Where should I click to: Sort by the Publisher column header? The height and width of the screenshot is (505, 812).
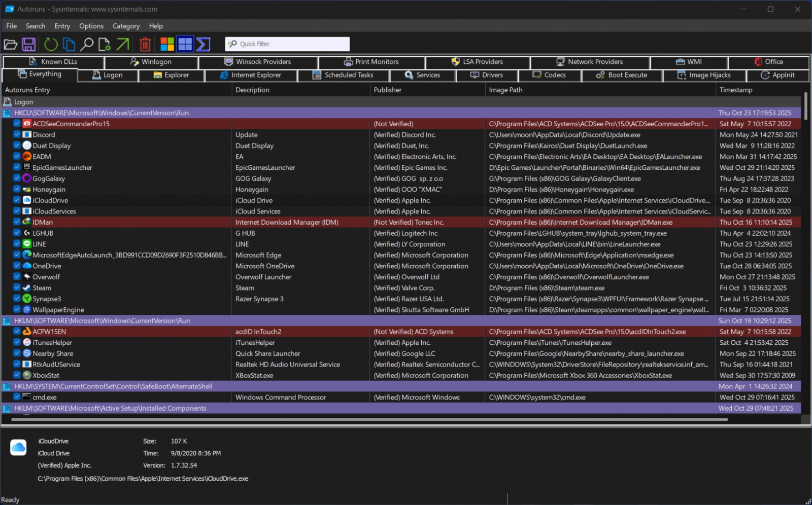388,90
